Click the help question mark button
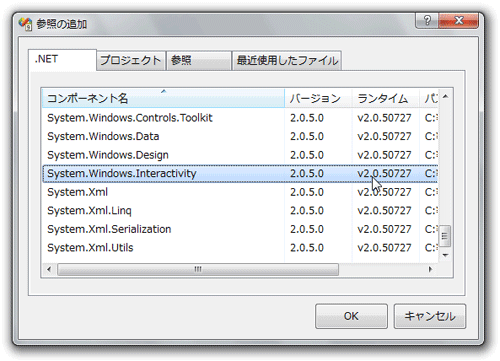Image resolution: width=500 pixels, height=361 pixels. [427, 21]
